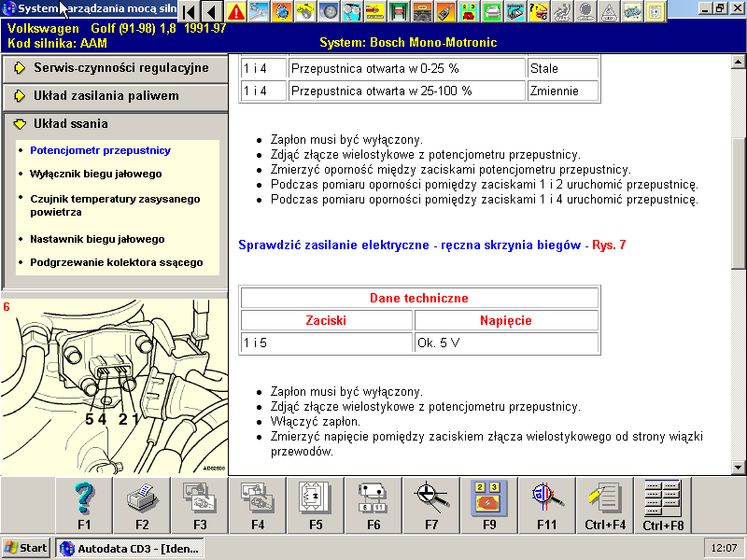The image size is (747, 560).
Task: Open the greyed car body parts icon
Action: (x=632, y=11)
